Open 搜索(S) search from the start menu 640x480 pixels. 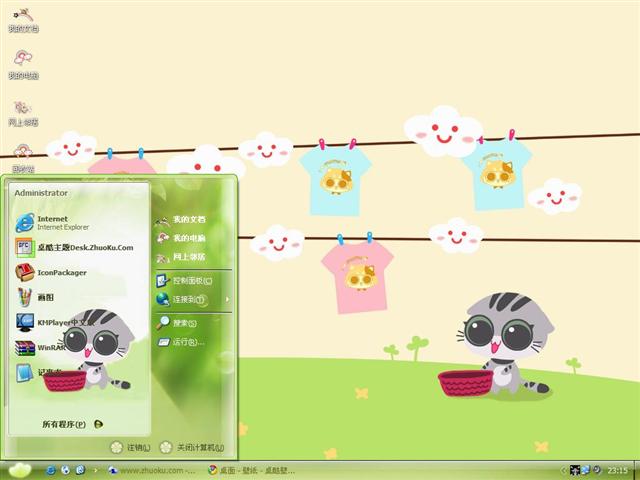176,323
